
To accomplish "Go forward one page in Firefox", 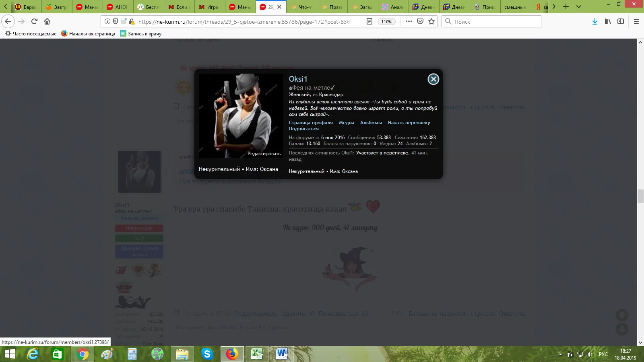I will [x=22, y=21].
